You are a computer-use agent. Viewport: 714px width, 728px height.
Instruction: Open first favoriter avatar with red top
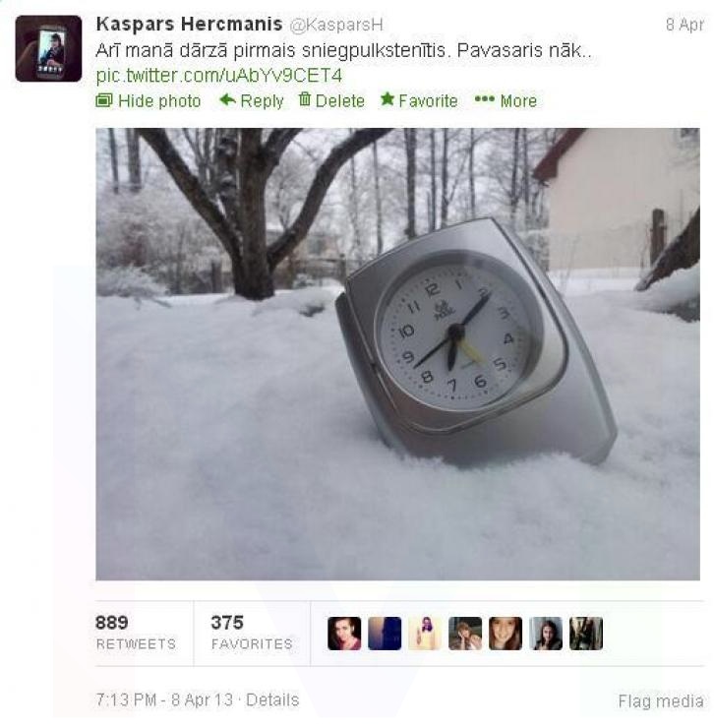(344, 634)
